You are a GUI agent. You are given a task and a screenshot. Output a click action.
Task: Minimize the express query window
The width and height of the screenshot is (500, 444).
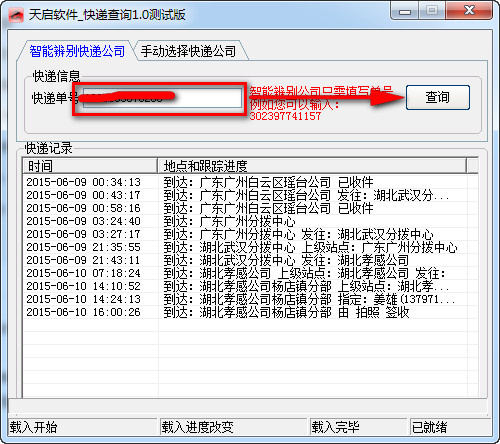405,11
